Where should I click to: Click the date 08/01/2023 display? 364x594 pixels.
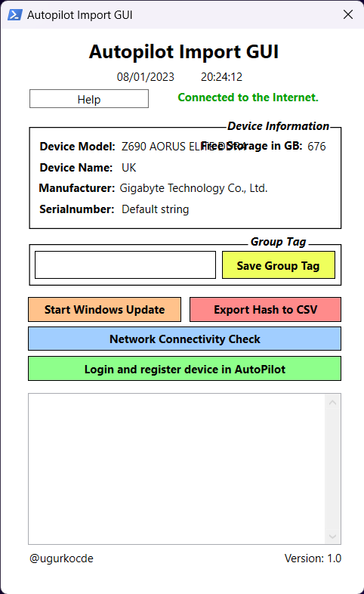pos(145,77)
